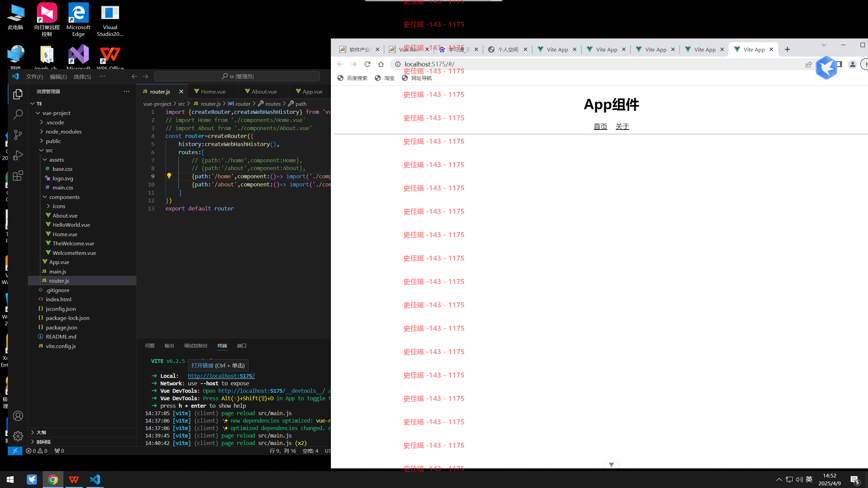Image resolution: width=868 pixels, height=488 pixels.
Task: Click the ports forwarded indicator in status bar
Action: tap(59, 451)
